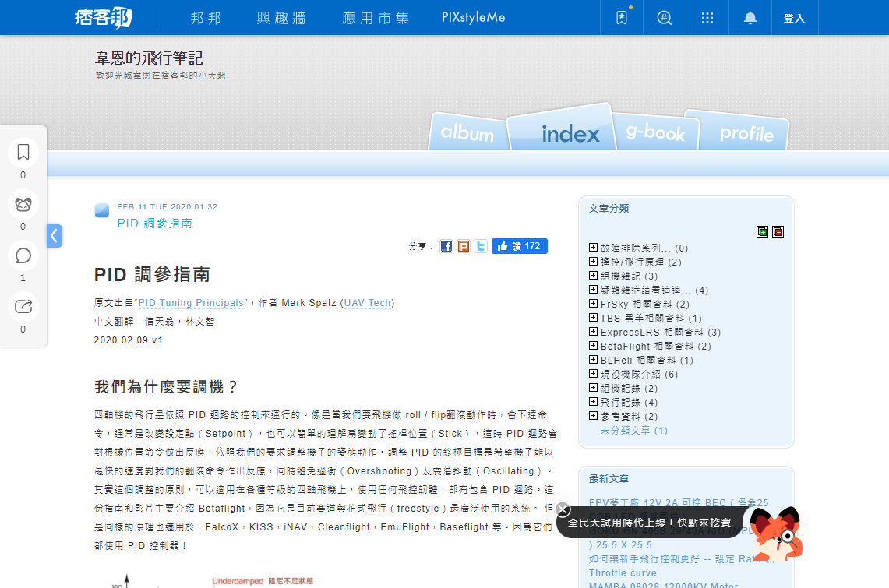This screenshot has width=889, height=588.
Task: Collapse all categories with red minus icon
Action: tap(778, 231)
